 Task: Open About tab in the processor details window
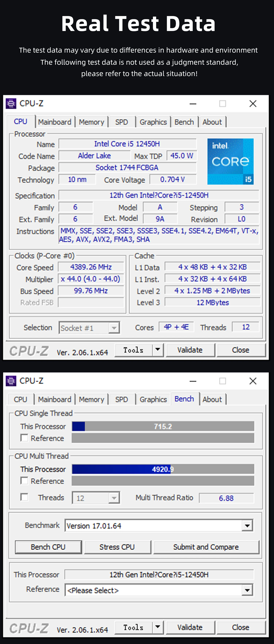(x=212, y=122)
